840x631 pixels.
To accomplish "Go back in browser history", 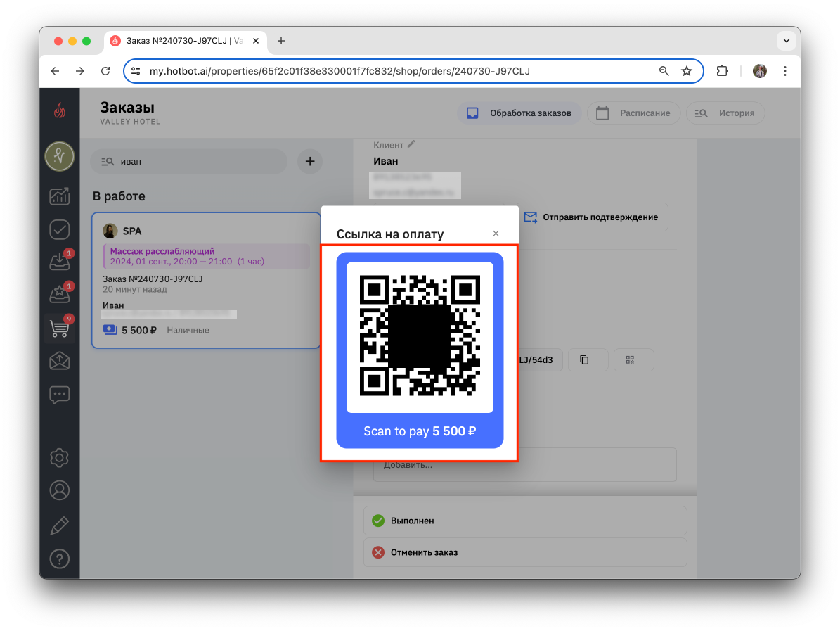I will tap(55, 71).
